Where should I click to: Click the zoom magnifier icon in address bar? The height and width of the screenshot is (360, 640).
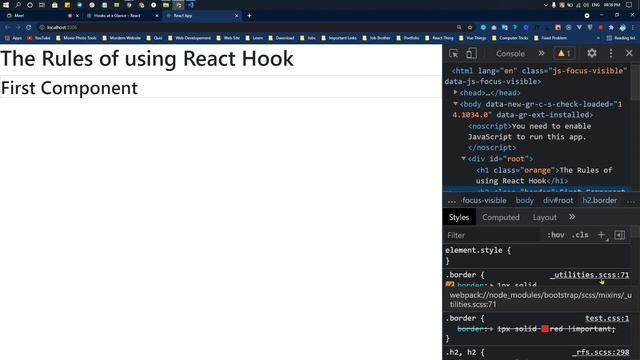point(459,27)
